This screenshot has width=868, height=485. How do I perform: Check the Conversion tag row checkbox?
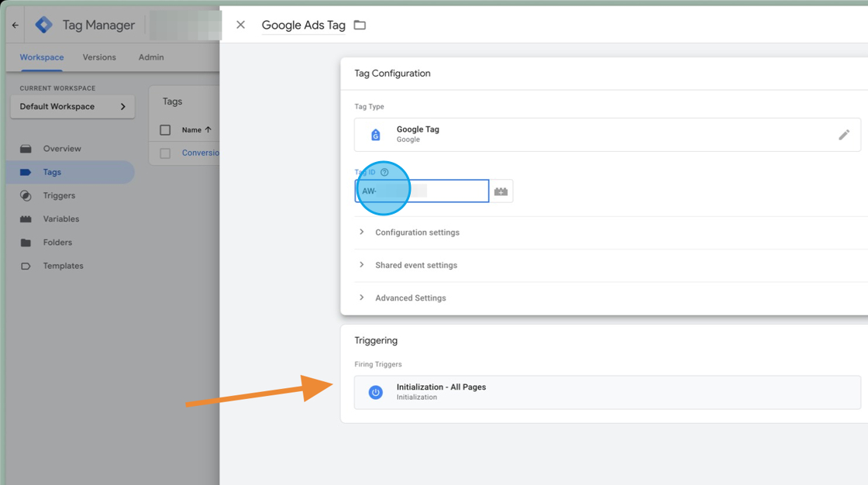[x=165, y=153]
